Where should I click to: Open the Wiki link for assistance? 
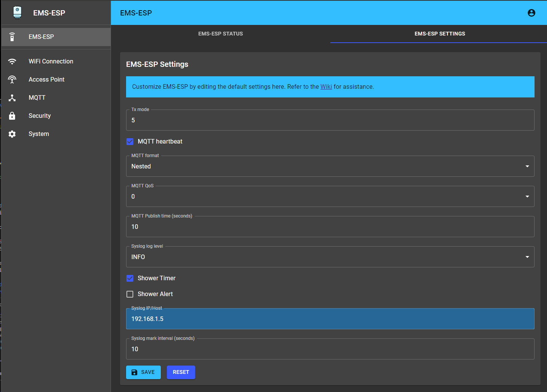coord(326,87)
